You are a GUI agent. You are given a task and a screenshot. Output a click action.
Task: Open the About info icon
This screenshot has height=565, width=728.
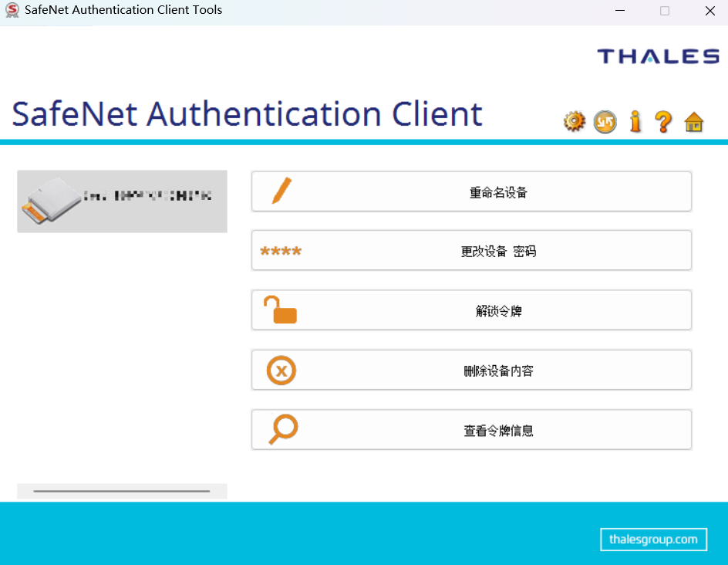tap(635, 122)
